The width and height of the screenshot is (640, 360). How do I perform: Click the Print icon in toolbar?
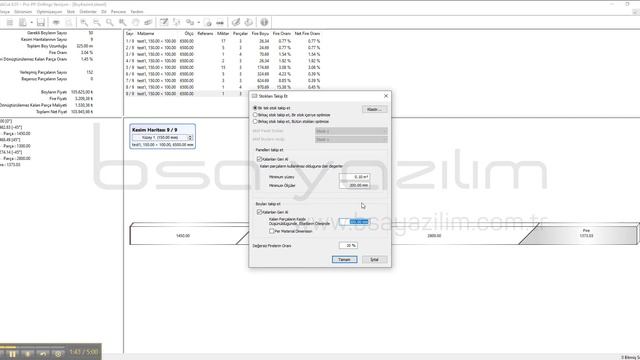[x=56, y=22]
